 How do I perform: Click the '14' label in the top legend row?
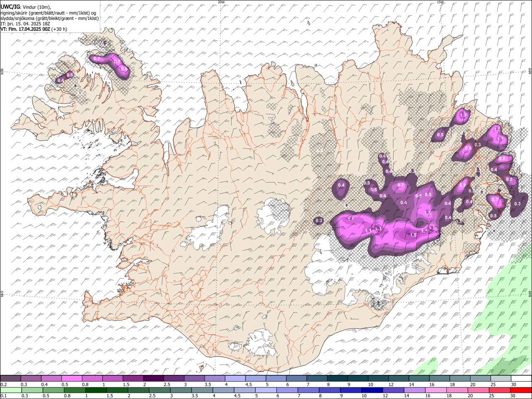[411, 384]
